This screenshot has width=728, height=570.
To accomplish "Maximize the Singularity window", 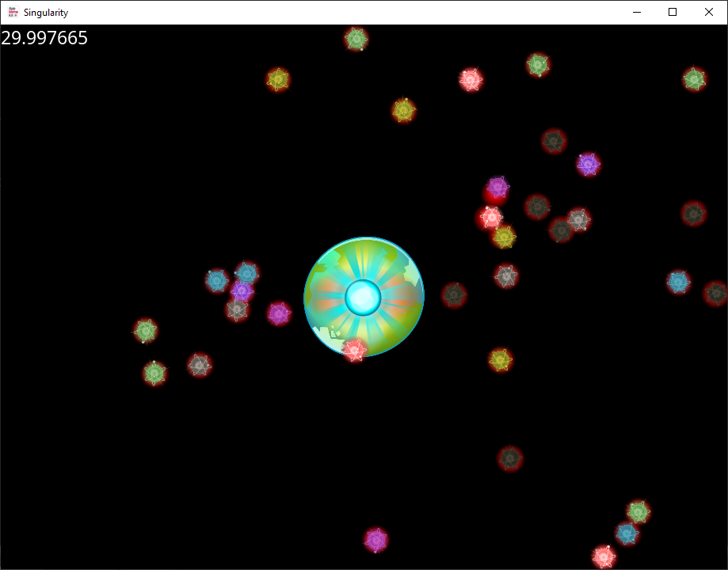I will click(673, 12).
